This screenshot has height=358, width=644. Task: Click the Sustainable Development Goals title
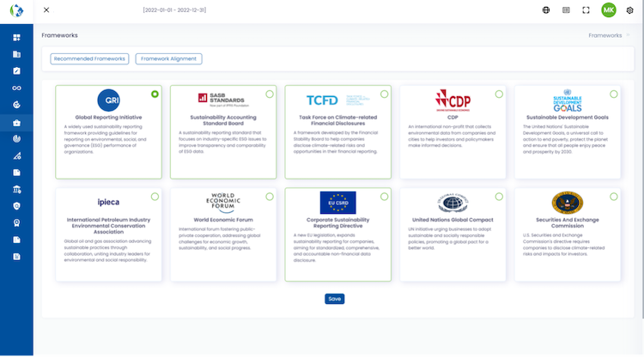pyautogui.click(x=568, y=118)
